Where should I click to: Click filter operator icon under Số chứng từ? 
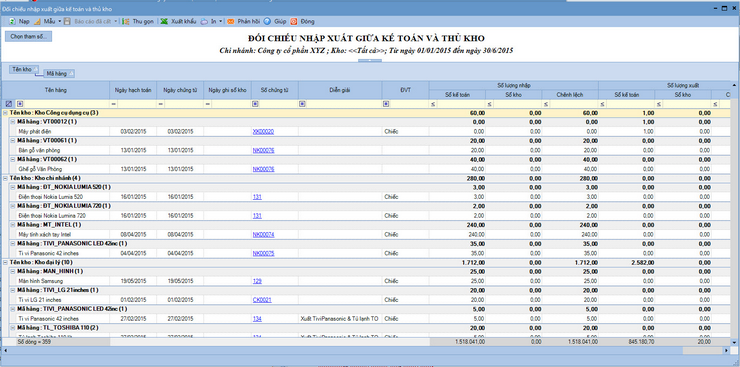[255, 104]
